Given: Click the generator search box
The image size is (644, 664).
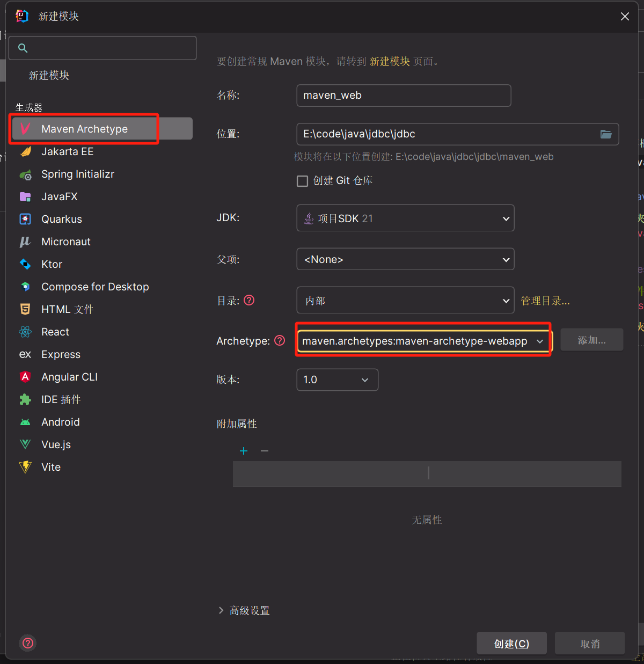Looking at the screenshot, I should 103,48.
